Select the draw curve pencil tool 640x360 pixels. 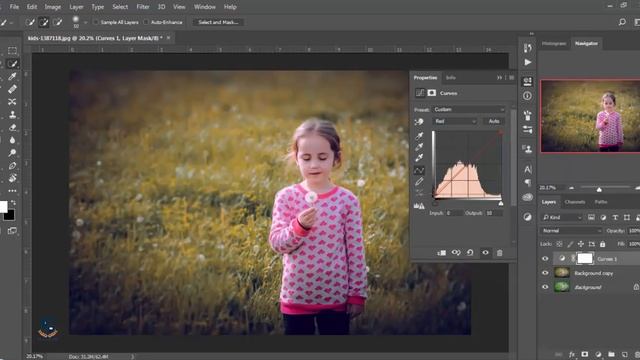click(419, 182)
